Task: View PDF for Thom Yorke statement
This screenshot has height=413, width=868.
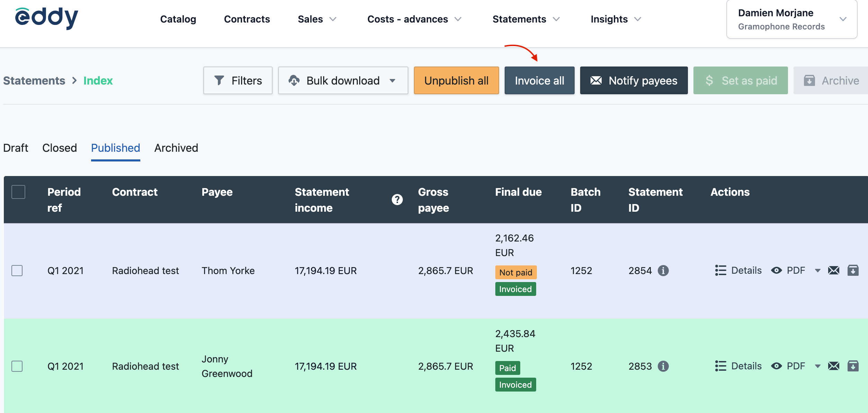Action: click(x=788, y=270)
